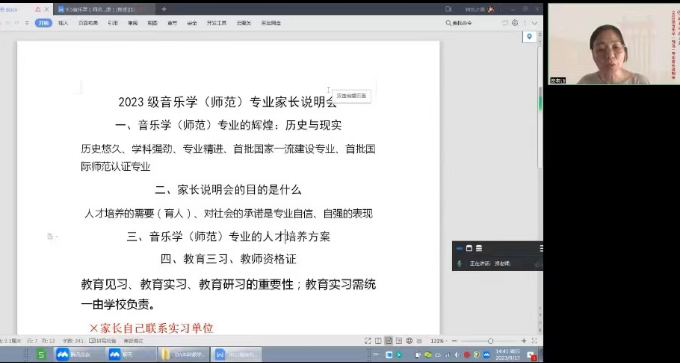Select the 开始 ribbon tab

tap(43, 23)
